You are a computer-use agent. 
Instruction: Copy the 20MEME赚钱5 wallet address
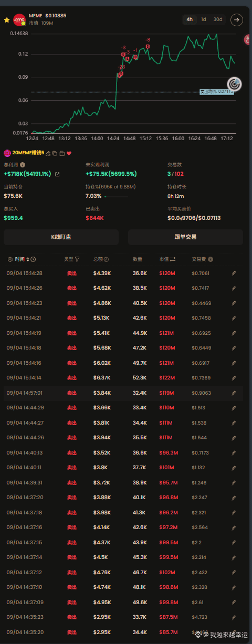click(x=55, y=153)
